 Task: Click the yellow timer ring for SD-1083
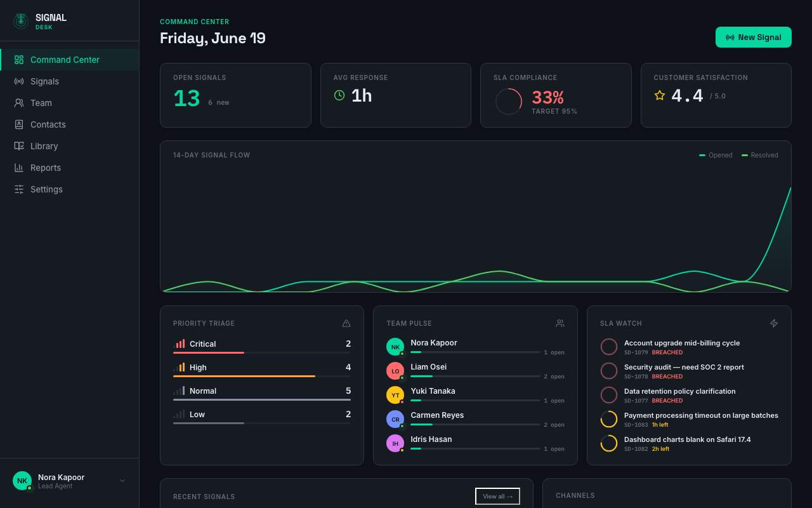[609, 419]
